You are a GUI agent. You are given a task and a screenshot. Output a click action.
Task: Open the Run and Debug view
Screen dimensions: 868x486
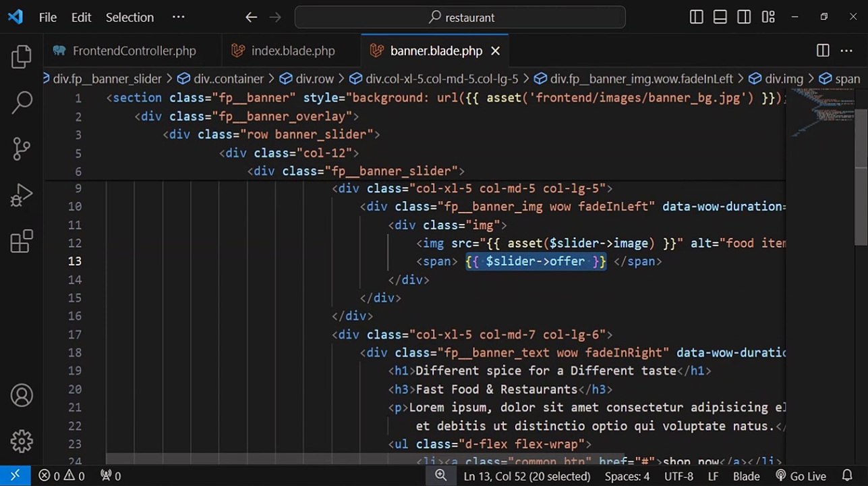22,195
